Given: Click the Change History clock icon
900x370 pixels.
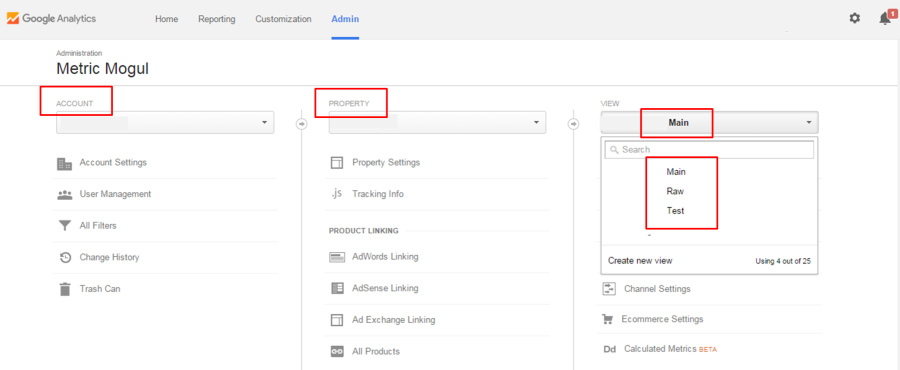Looking at the screenshot, I should point(65,258).
